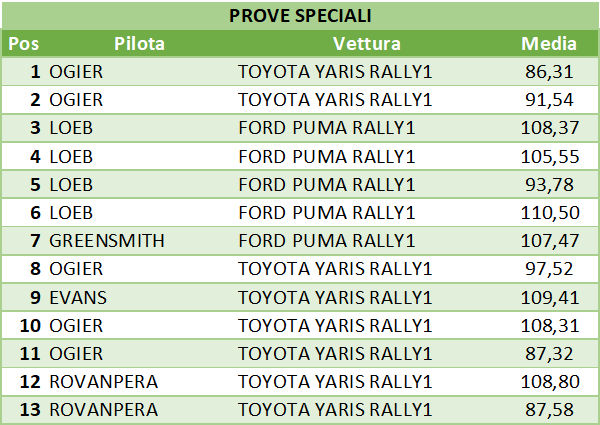Select FORD PUMA RALLY1 in row 5
The width and height of the screenshot is (600, 425).
pos(327,185)
